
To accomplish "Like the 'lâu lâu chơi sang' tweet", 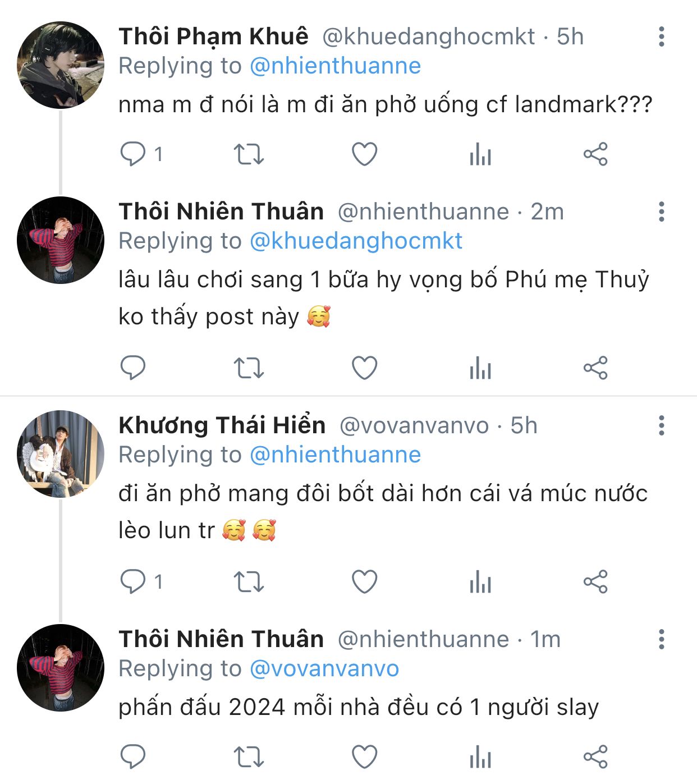I will (364, 368).
